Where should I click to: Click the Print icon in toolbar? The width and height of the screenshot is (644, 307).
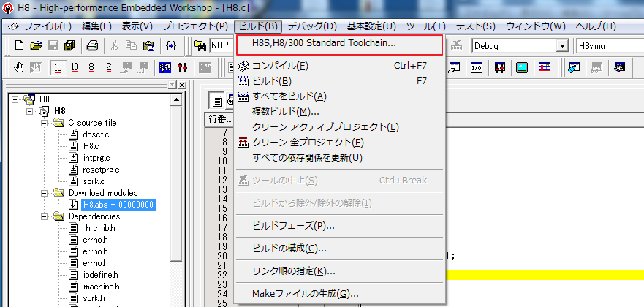coord(93,45)
